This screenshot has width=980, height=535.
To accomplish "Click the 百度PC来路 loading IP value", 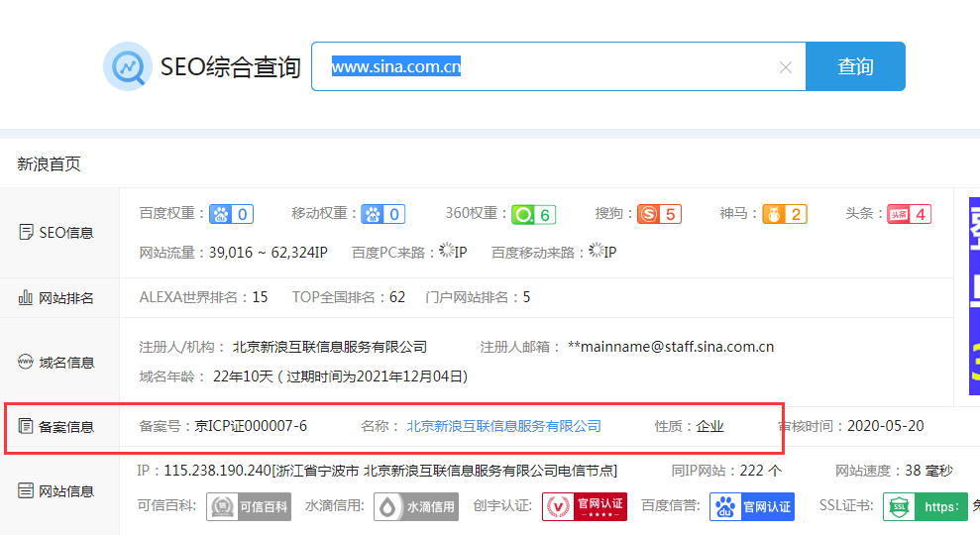I will pyautogui.click(x=453, y=252).
